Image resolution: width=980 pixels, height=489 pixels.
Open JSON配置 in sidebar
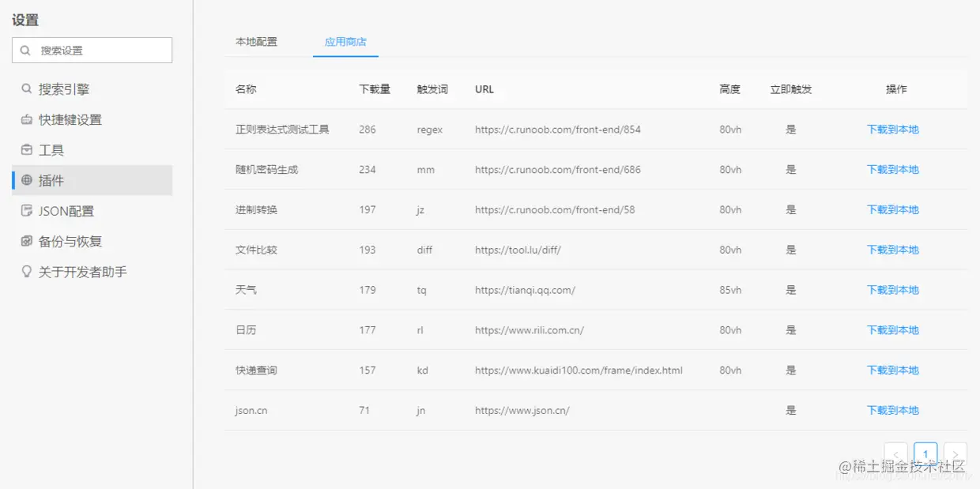click(x=92, y=211)
